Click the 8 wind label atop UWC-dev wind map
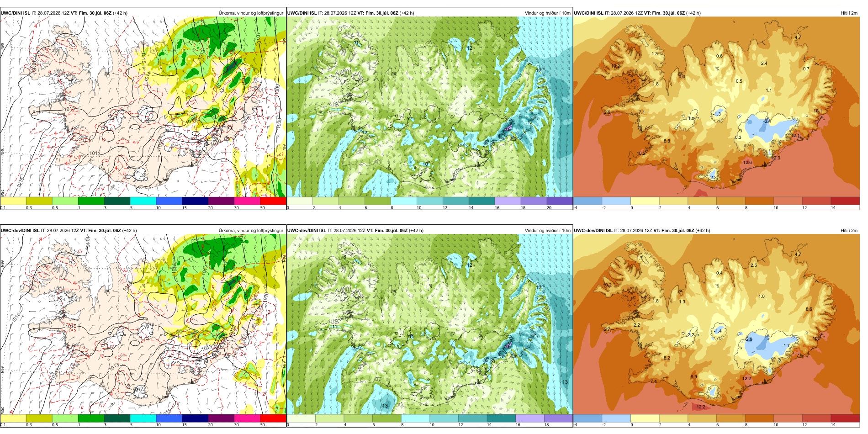The image size is (868, 434). (x=345, y=257)
